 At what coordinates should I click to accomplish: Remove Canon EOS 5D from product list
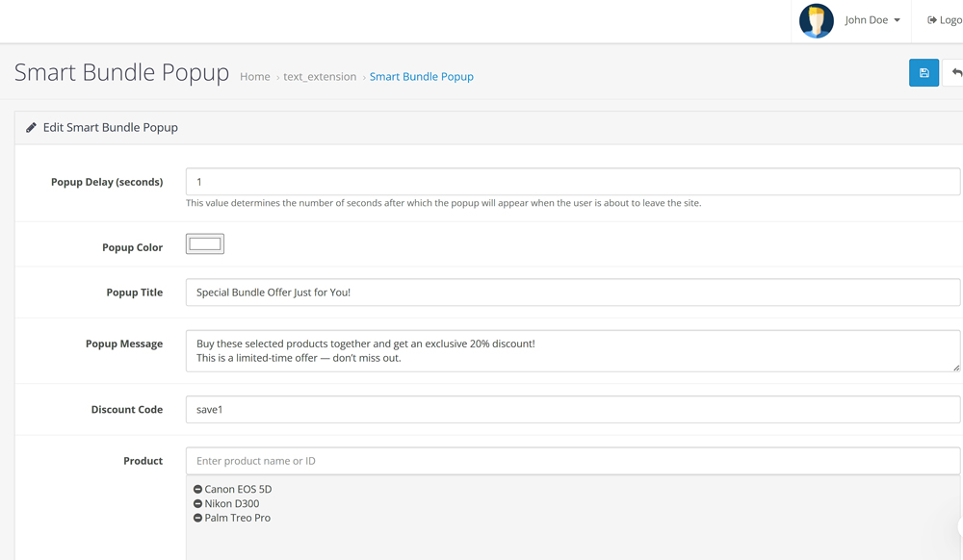pos(197,489)
